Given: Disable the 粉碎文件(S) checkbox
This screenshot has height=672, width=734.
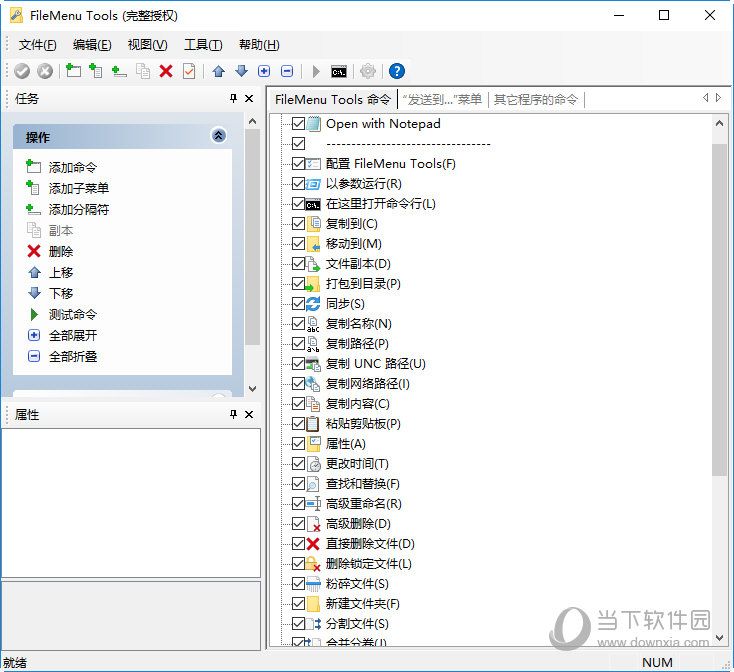Looking at the screenshot, I should click(298, 584).
